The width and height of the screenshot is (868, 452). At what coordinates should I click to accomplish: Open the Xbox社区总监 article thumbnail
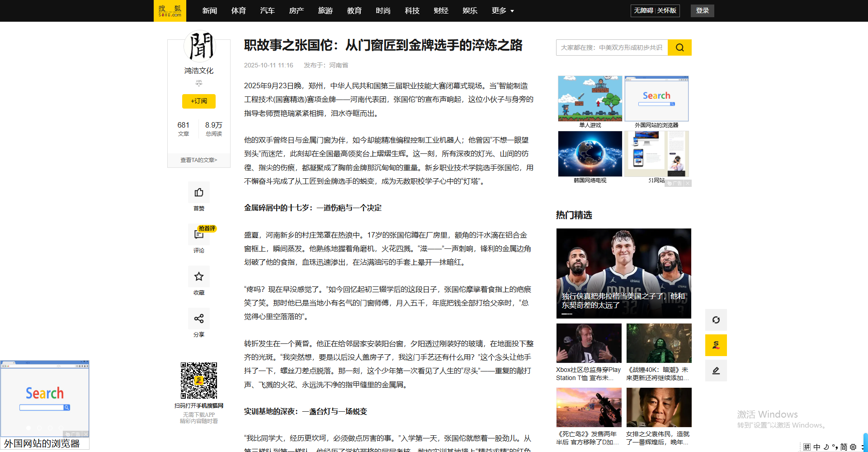coord(589,343)
